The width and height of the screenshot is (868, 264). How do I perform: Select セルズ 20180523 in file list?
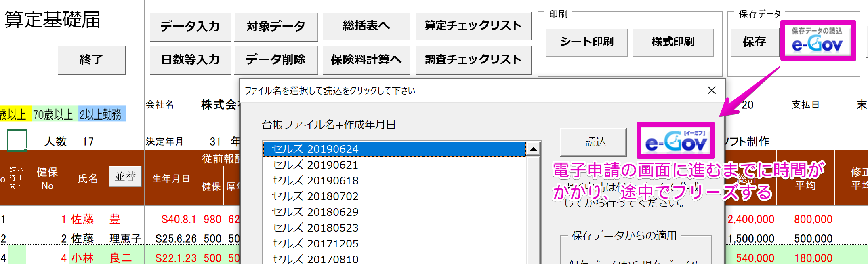[394, 228]
